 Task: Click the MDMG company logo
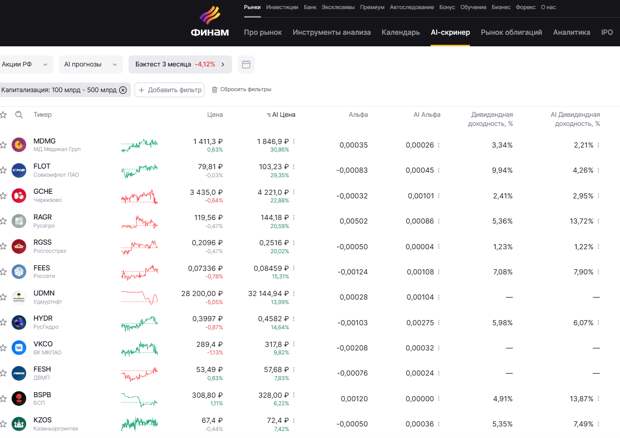pos(19,146)
